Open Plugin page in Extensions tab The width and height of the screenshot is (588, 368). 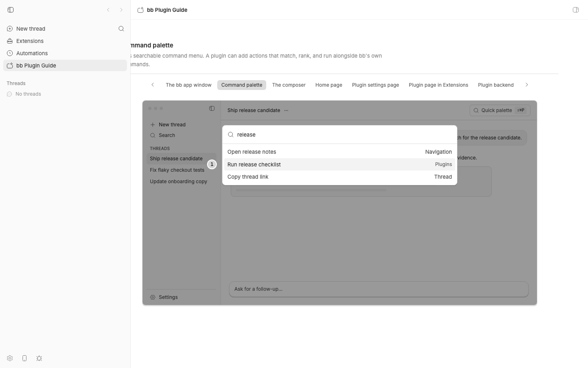coord(439,85)
